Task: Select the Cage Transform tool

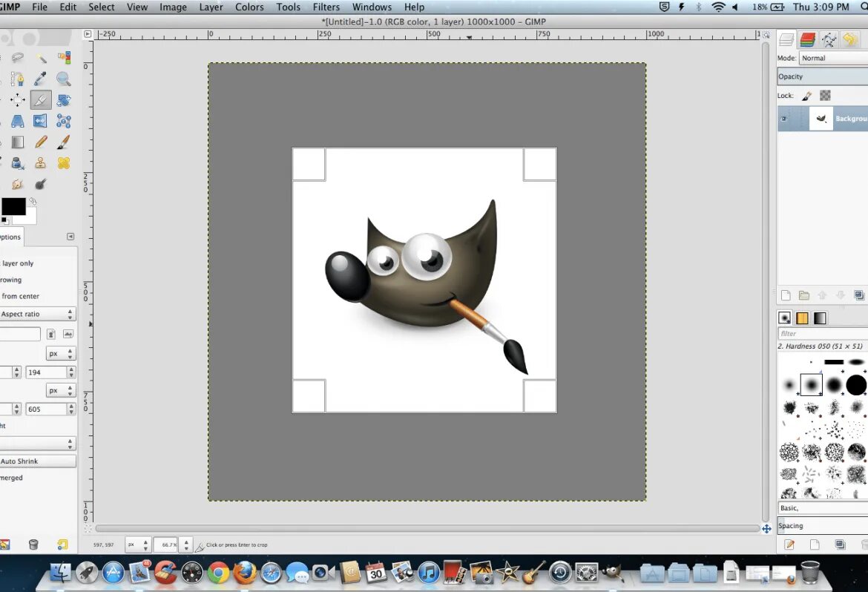Action: pyautogui.click(x=65, y=121)
